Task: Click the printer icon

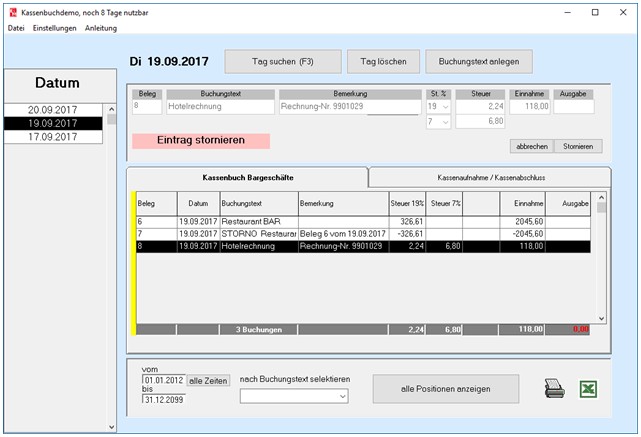Action: pyautogui.click(x=555, y=389)
